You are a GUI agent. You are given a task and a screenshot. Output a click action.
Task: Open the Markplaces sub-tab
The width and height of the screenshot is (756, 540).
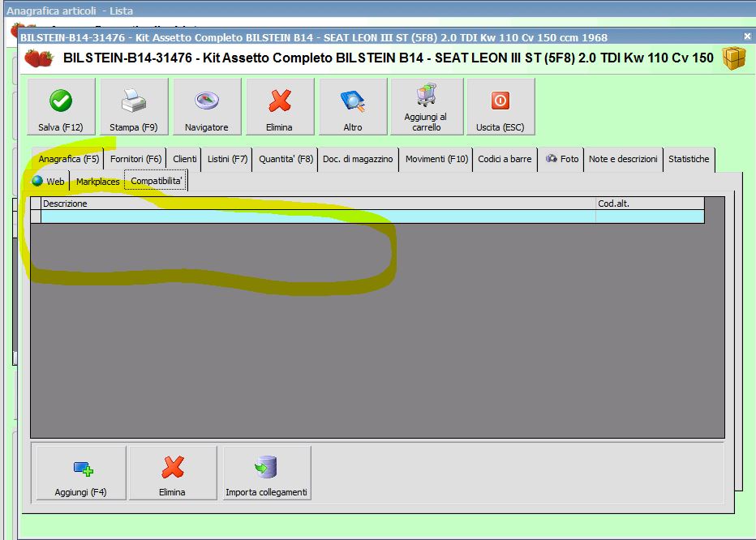[98, 182]
